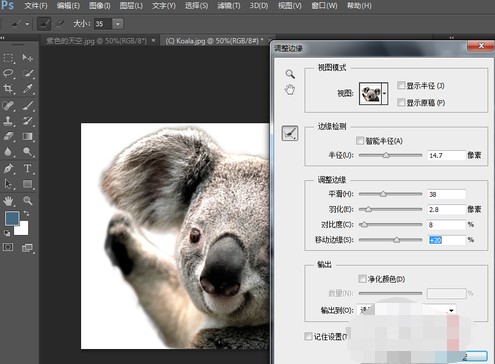
Task: Choose Erase Refinements tool in options bar
Action: [x=60, y=23]
